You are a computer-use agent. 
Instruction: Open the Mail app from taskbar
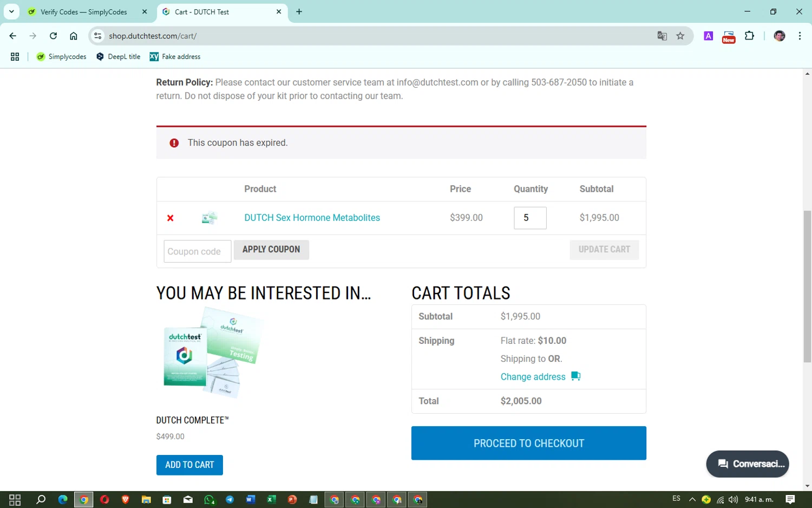coord(188,499)
